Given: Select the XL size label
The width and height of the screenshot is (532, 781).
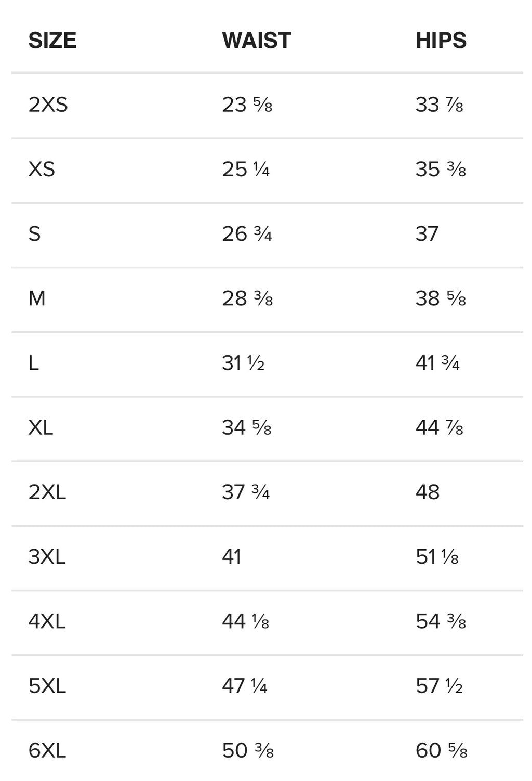Looking at the screenshot, I should 41,427.
